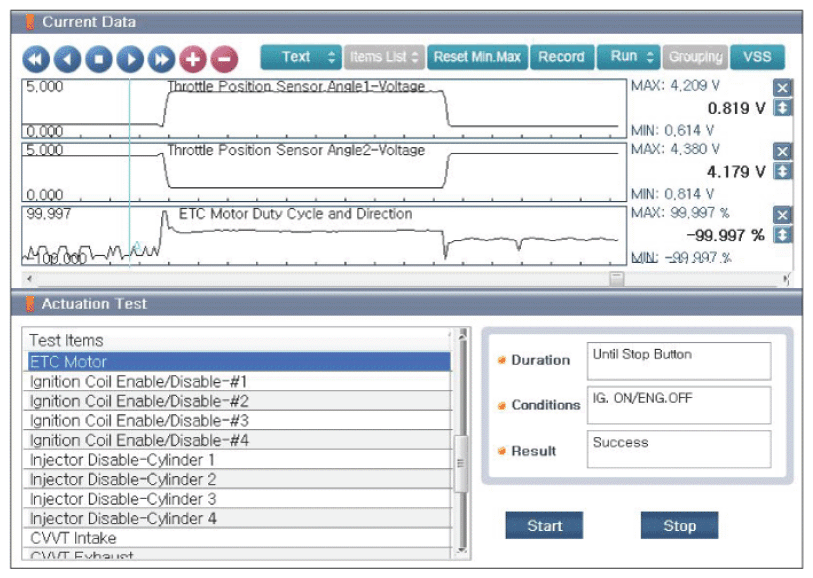Select Injector Disable-Cylinder 1
This screenshot has height=578, width=813.
pyautogui.click(x=237, y=460)
